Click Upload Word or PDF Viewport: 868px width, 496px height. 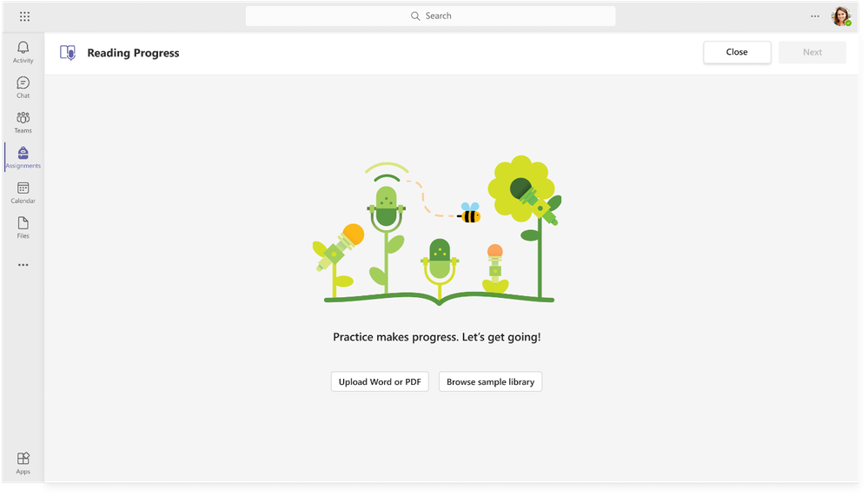pos(380,381)
